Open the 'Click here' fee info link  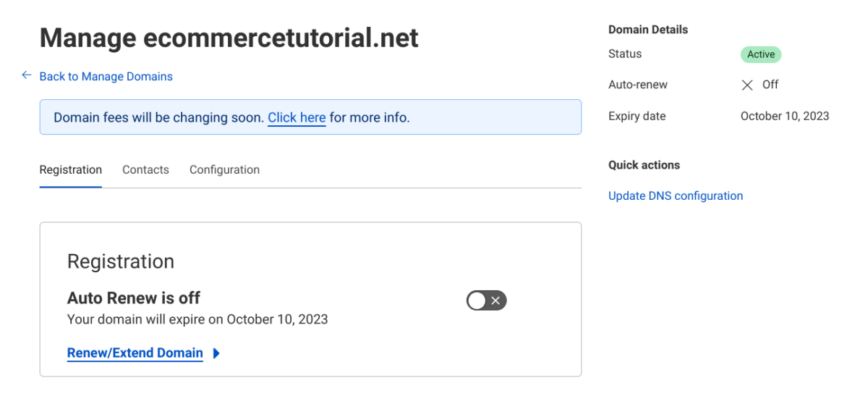coord(297,117)
